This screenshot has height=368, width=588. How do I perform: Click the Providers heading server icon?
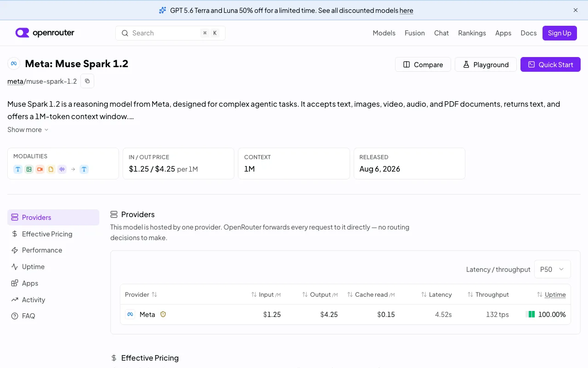[x=114, y=214]
